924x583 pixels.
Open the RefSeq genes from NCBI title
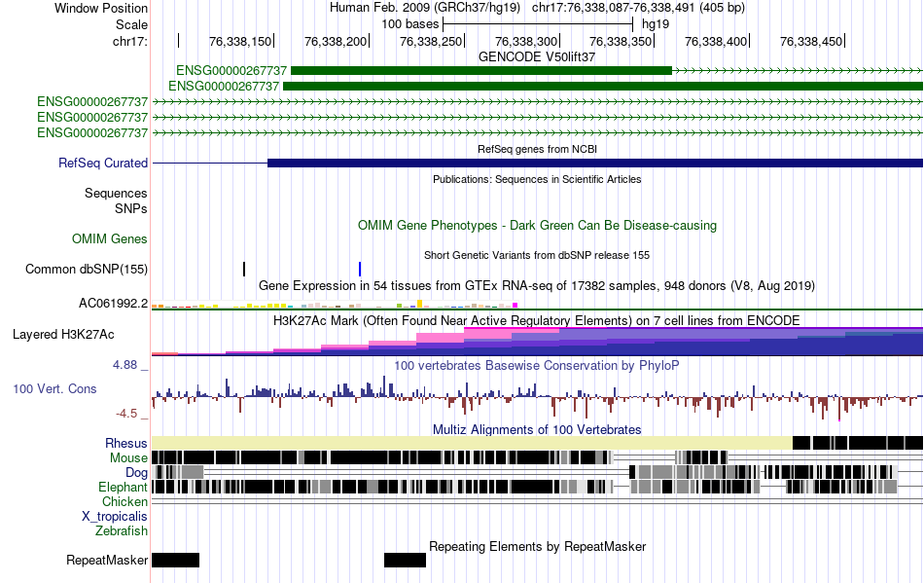coord(537,149)
